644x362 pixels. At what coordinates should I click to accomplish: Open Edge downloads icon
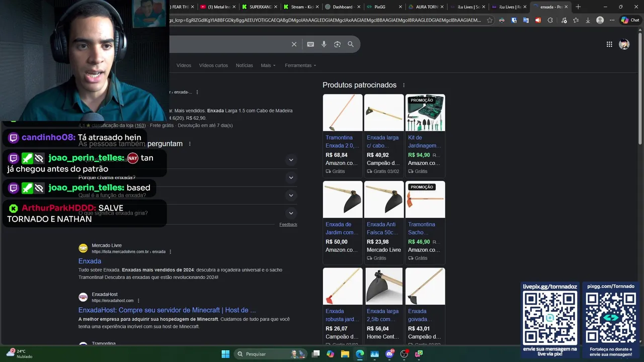588,20
